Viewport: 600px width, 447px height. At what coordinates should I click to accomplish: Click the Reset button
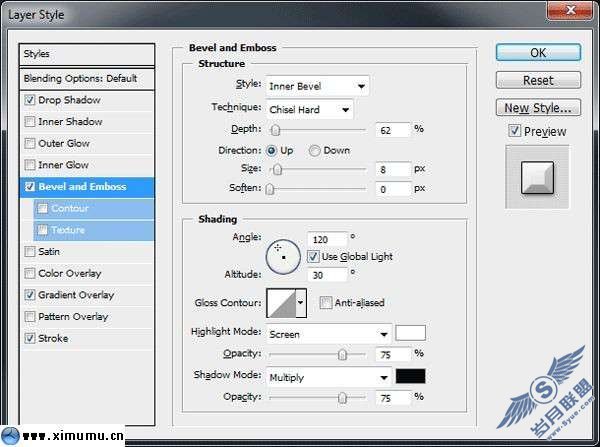pyautogui.click(x=538, y=80)
